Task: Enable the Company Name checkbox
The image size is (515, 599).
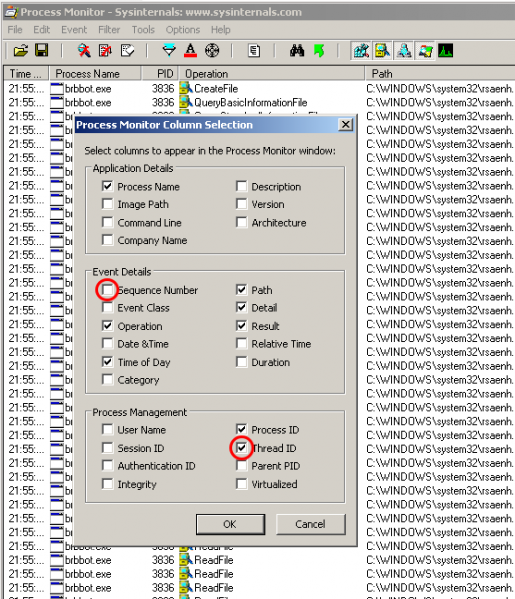Action: [107, 240]
